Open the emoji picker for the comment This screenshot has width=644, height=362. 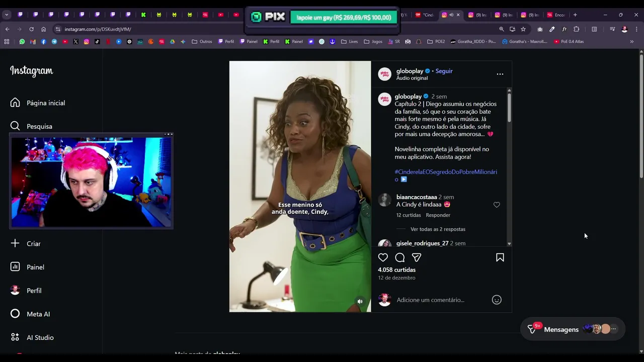497,300
